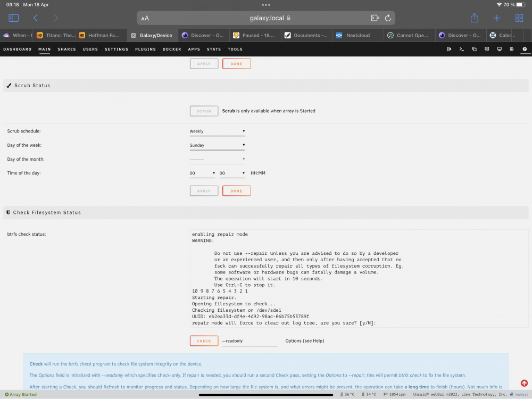Image resolution: width=532 pixels, height=399 pixels.
Task: Switch to the Cannot Ope... tab
Action: (409, 35)
